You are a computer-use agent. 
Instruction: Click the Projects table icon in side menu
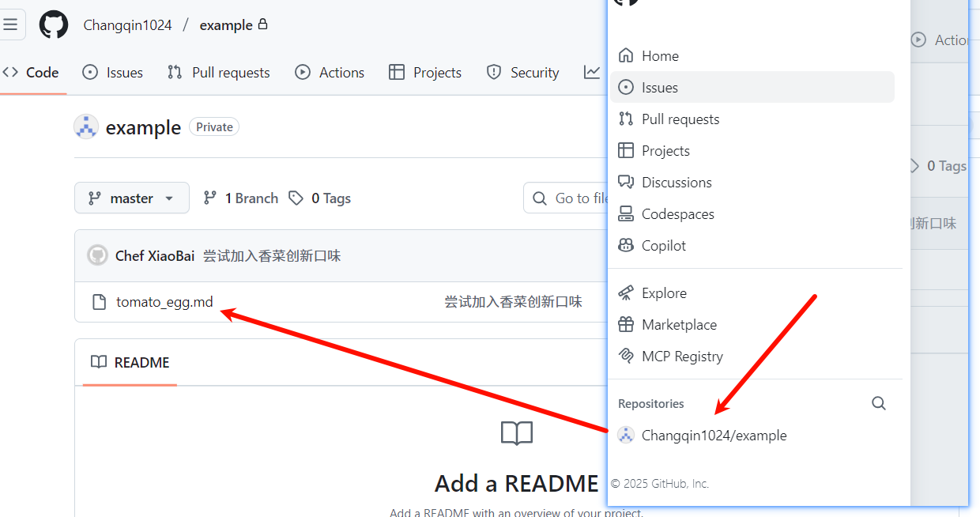pos(626,150)
